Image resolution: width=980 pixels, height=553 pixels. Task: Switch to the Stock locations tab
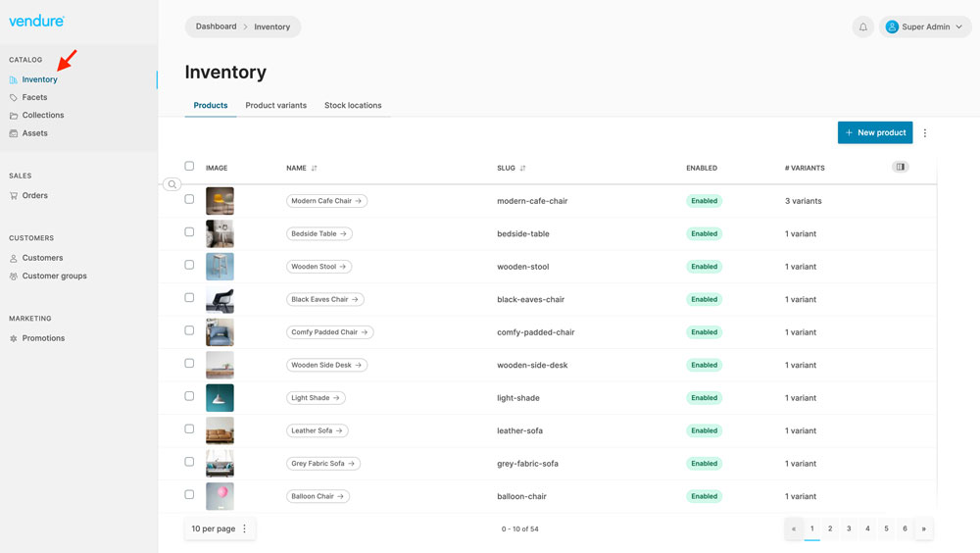(x=353, y=106)
